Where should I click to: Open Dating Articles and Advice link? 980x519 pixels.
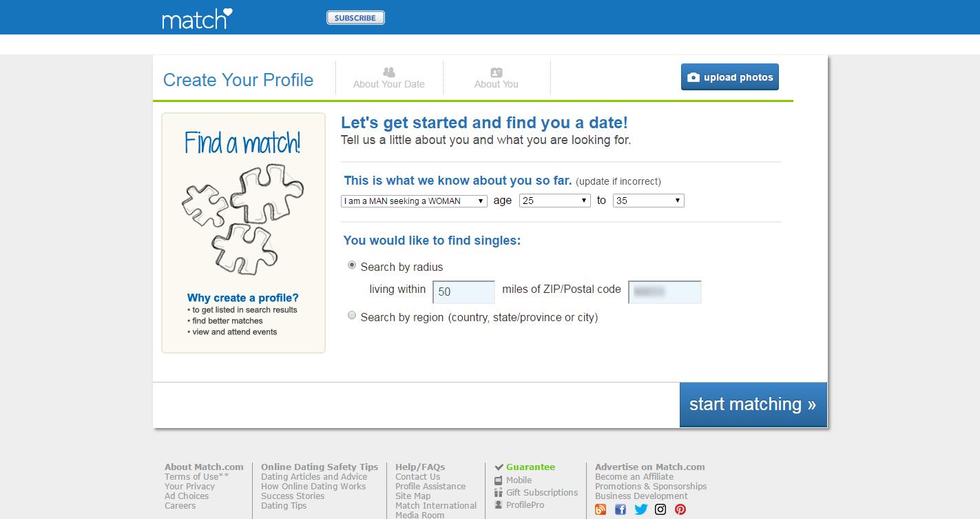(x=314, y=477)
